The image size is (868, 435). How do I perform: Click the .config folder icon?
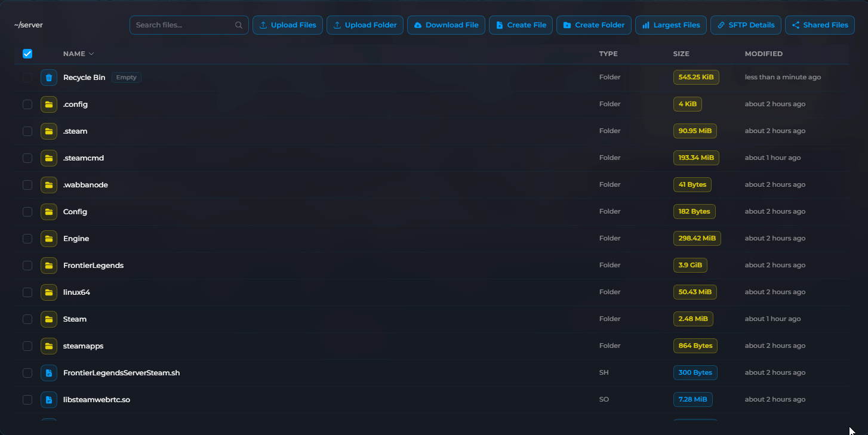pyautogui.click(x=49, y=104)
